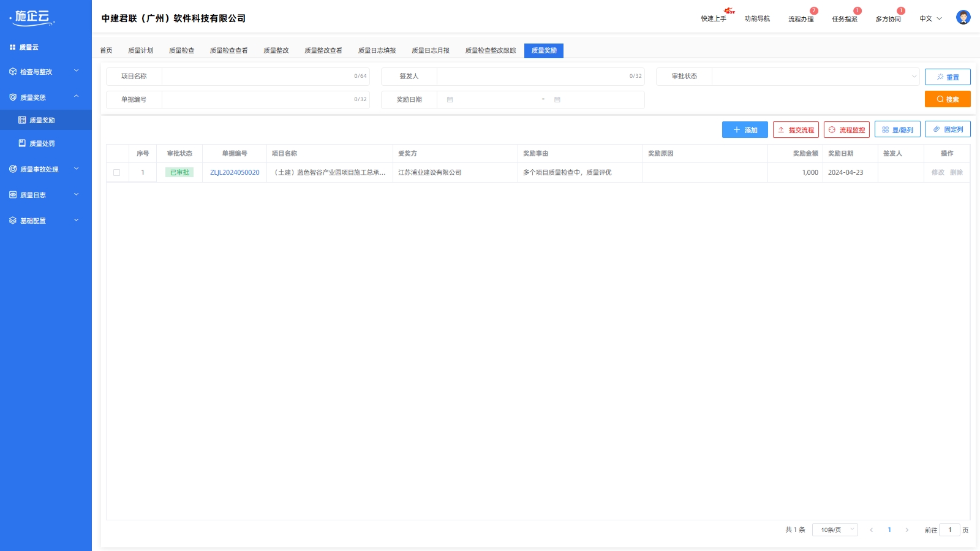The width and height of the screenshot is (980, 551).
Task: Open the 审批状态 dropdown
Action: pyautogui.click(x=815, y=77)
